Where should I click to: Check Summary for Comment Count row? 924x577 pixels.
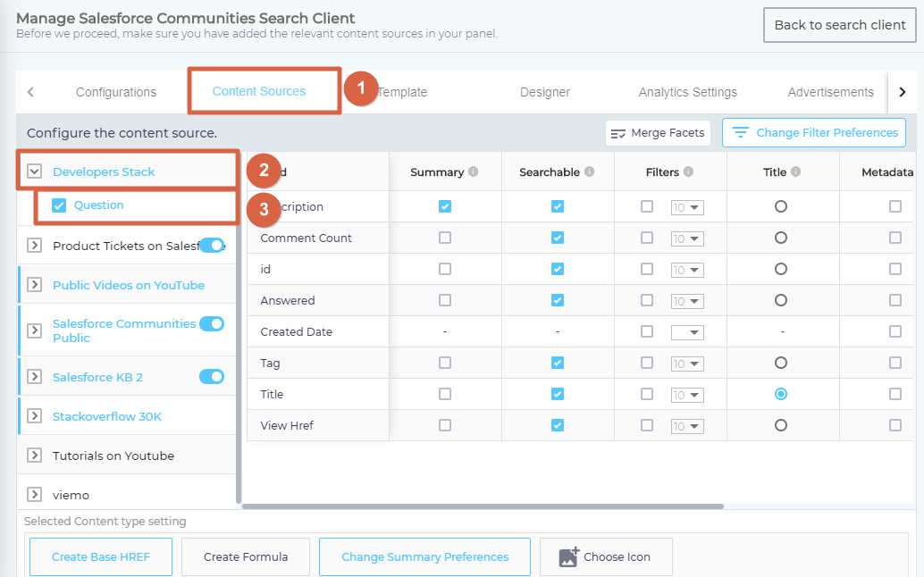[445, 238]
